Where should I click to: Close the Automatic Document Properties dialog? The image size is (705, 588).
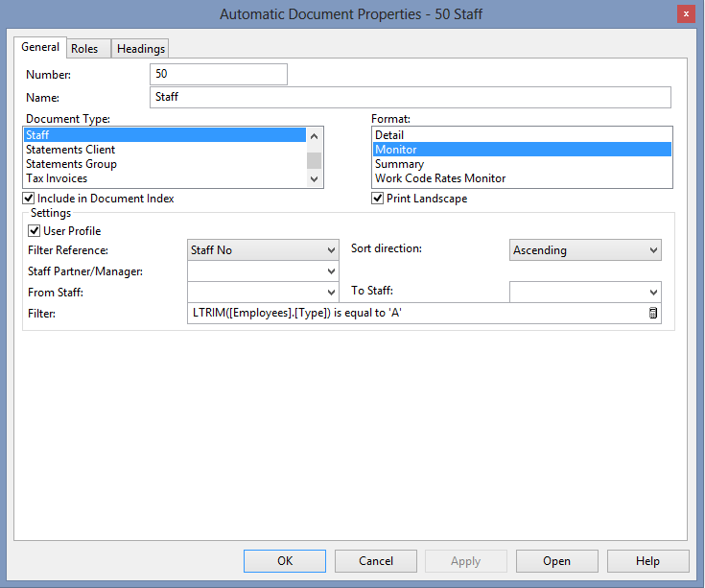(x=687, y=13)
